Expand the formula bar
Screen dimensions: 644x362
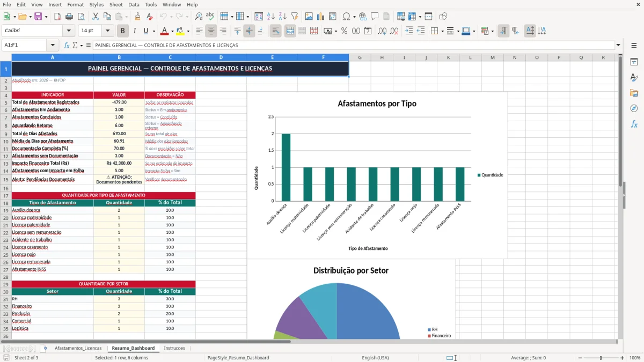tap(618, 46)
